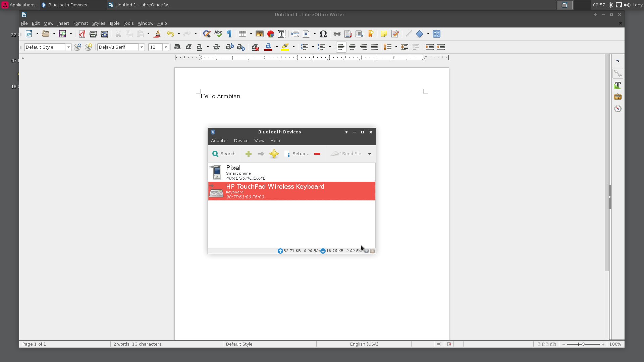Click the Clone Formatting paintbrush icon
The height and width of the screenshot is (362, 644).
(x=157, y=34)
